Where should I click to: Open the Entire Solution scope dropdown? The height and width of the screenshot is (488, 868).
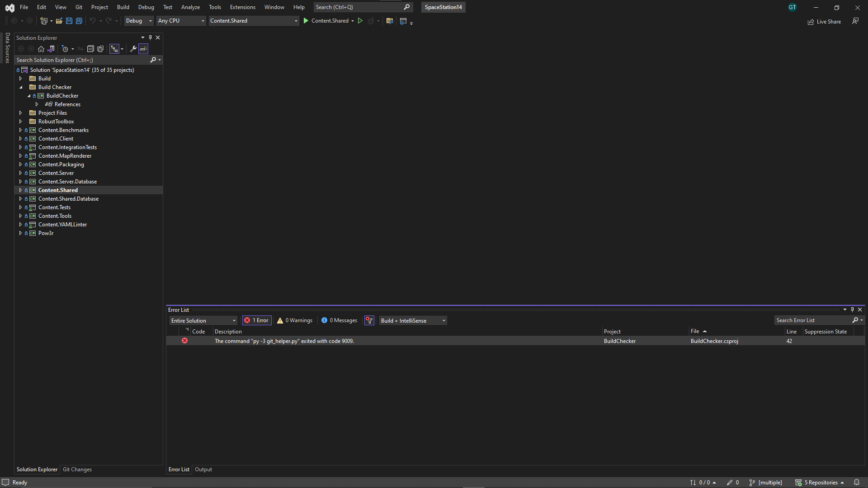[203, 320]
